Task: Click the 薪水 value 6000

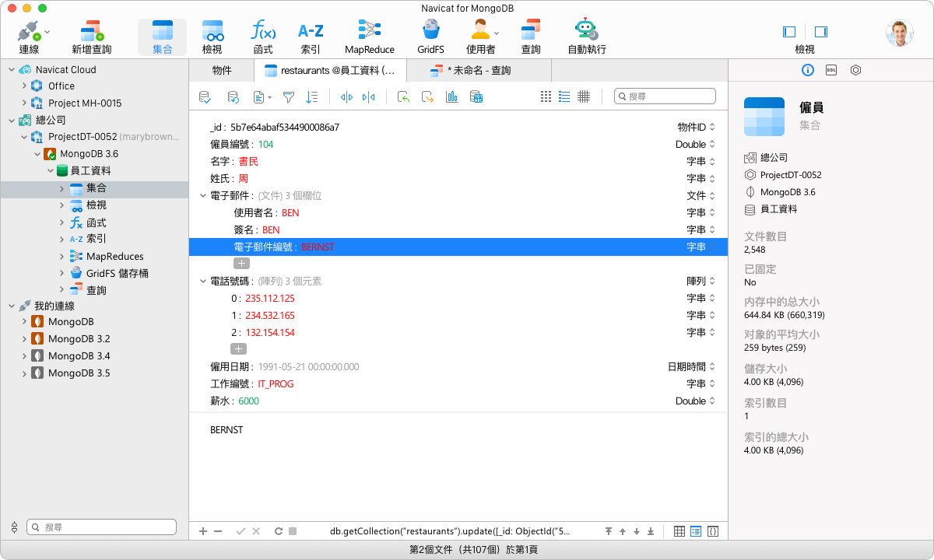Action: (x=249, y=401)
